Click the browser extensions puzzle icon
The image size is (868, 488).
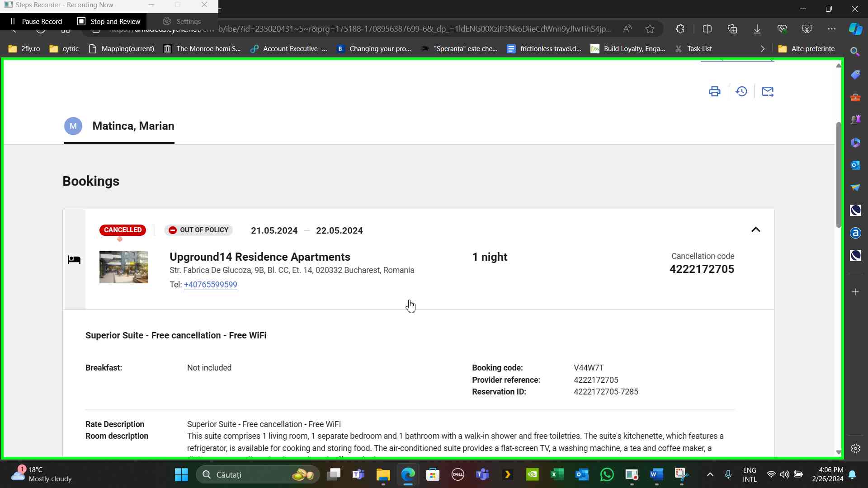(x=680, y=29)
